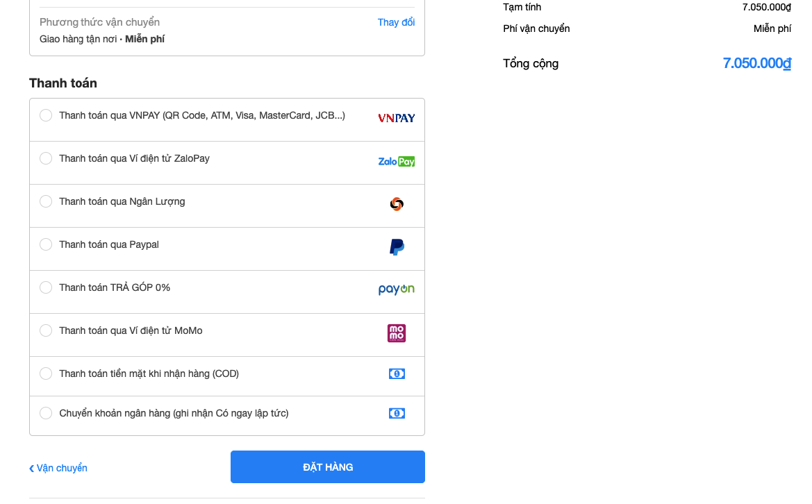Click the Thay đổi shipping link
This screenshot has width=812, height=504.
(x=396, y=22)
